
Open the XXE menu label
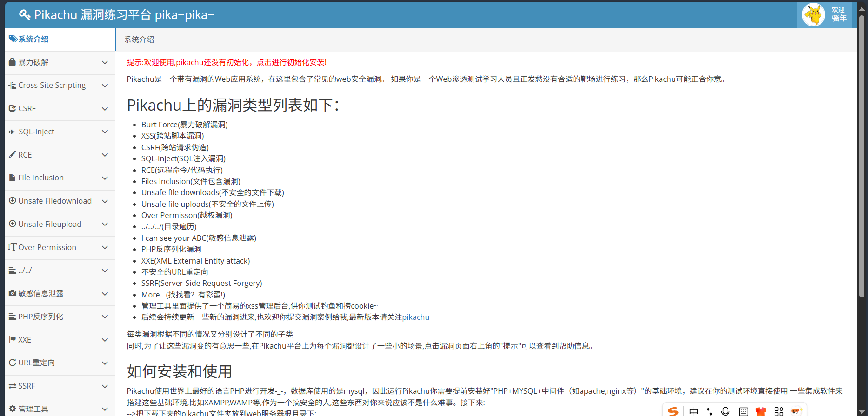[x=25, y=340]
